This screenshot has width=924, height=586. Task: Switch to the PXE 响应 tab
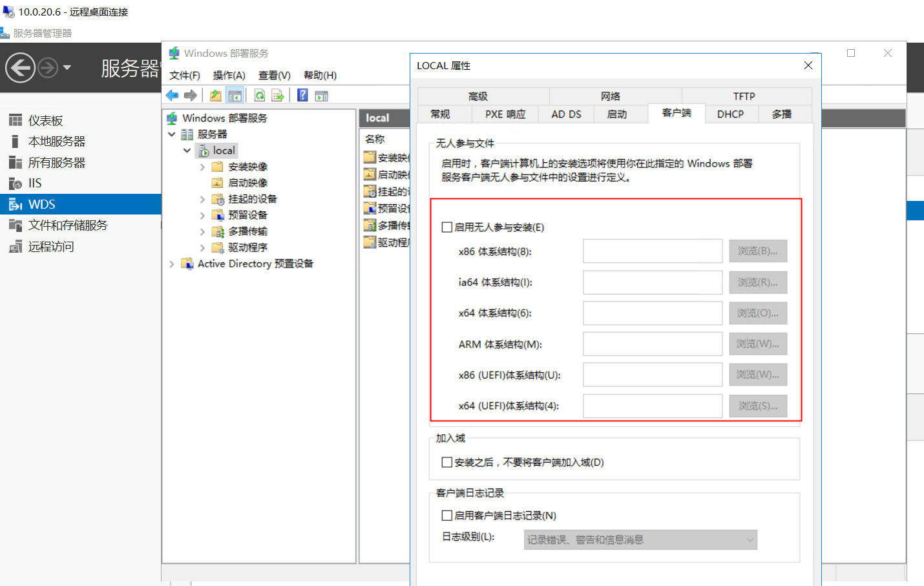click(x=505, y=114)
